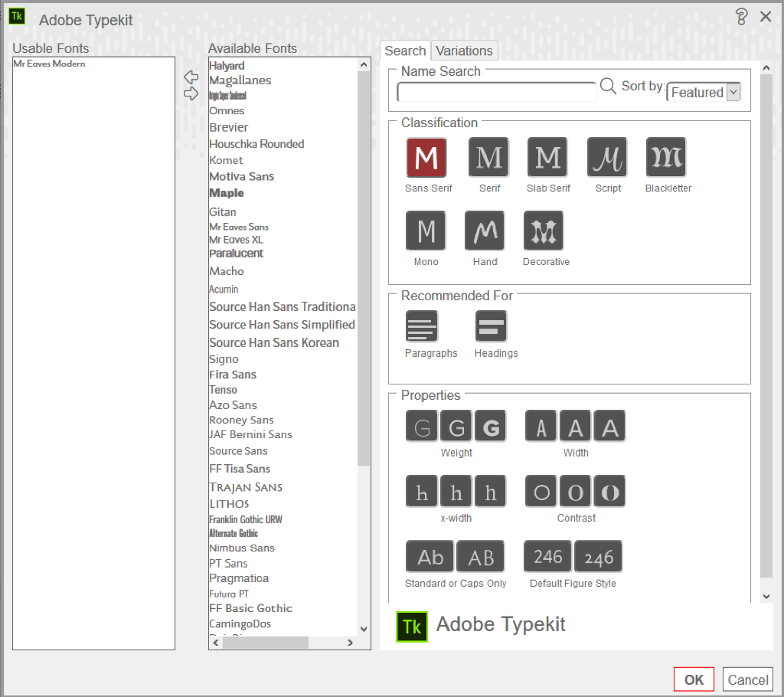784x697 pixels.
Task: Choose the regular x-width h icon
Action: click(x=456, y=491)
